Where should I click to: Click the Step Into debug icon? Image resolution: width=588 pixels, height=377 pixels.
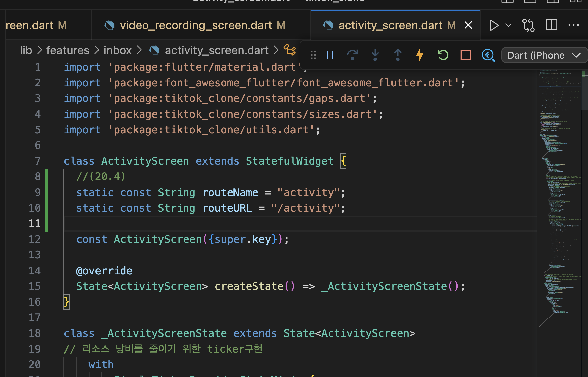pos(375,55)
